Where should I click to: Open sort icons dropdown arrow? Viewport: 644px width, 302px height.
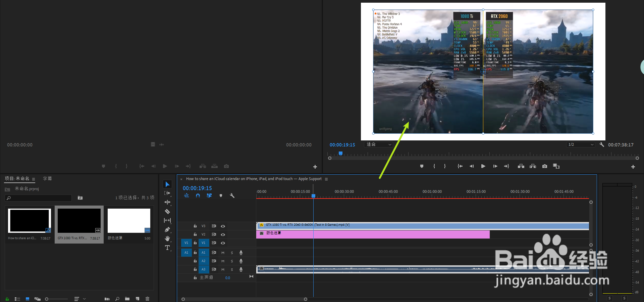tap(84, 299)
